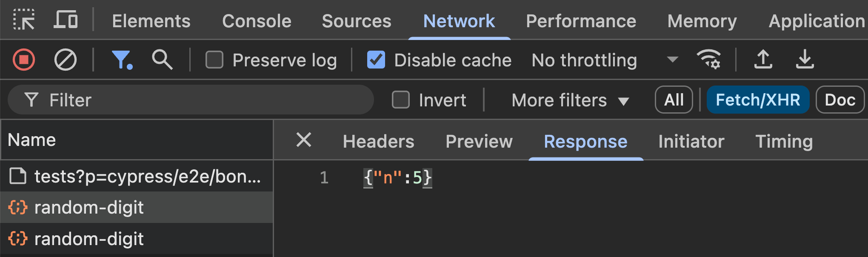Screen dimensions: 868x257
Task: Click the All requests filter
Action: 674,100
